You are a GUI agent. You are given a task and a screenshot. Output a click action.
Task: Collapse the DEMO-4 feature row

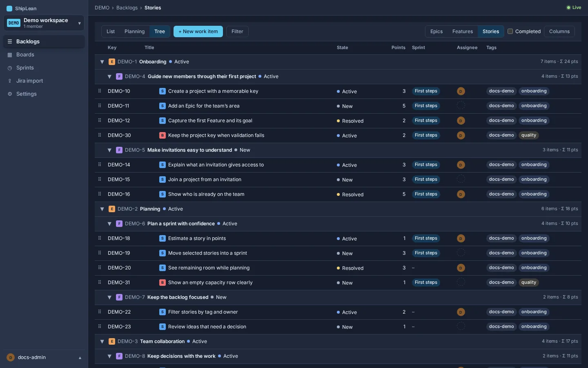(109, 76)
